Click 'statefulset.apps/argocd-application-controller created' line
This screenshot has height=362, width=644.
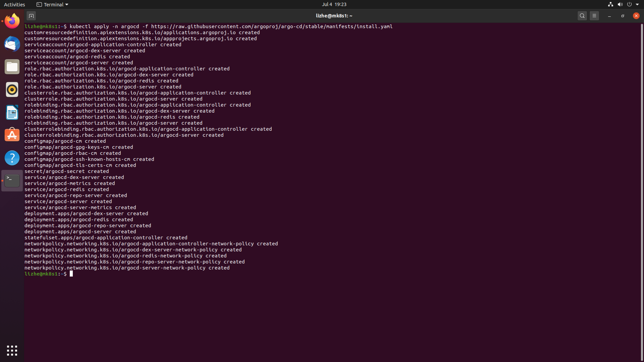[x=106, y=238]
